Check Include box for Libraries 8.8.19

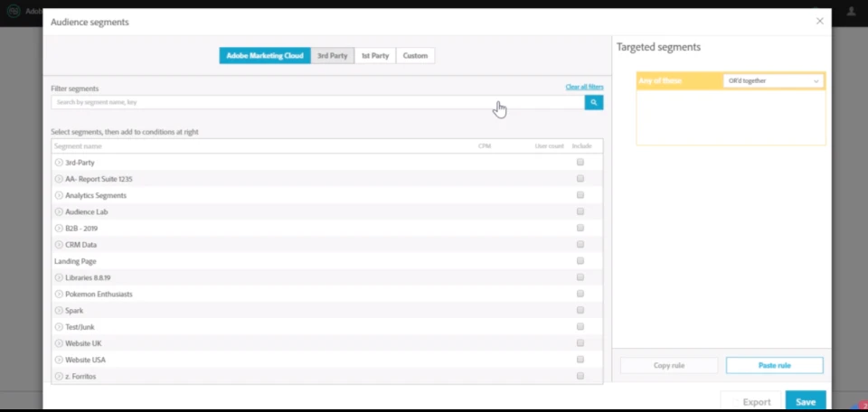coord(580,277)
